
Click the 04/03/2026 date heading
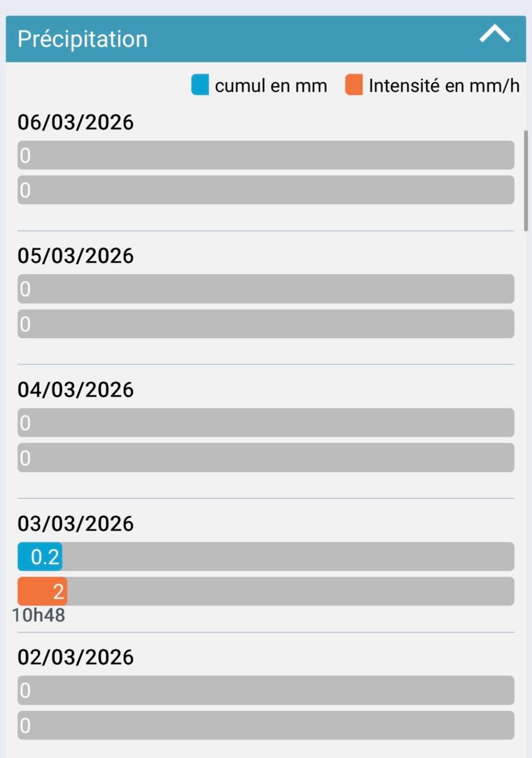click(x=76, y=390)
